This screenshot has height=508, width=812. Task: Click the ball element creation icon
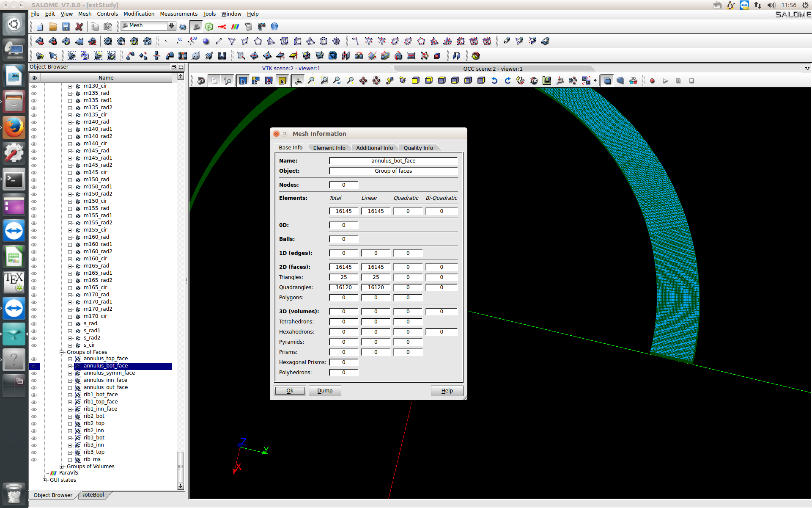[x=206, y=41]
